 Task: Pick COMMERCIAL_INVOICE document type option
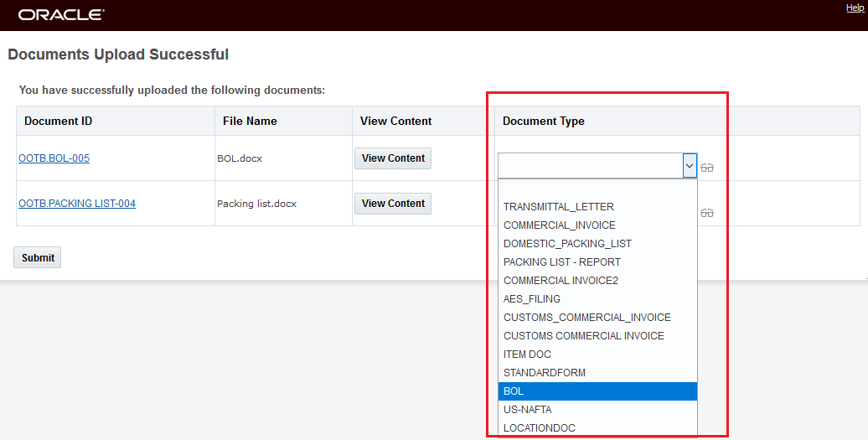tap(559, 225)
